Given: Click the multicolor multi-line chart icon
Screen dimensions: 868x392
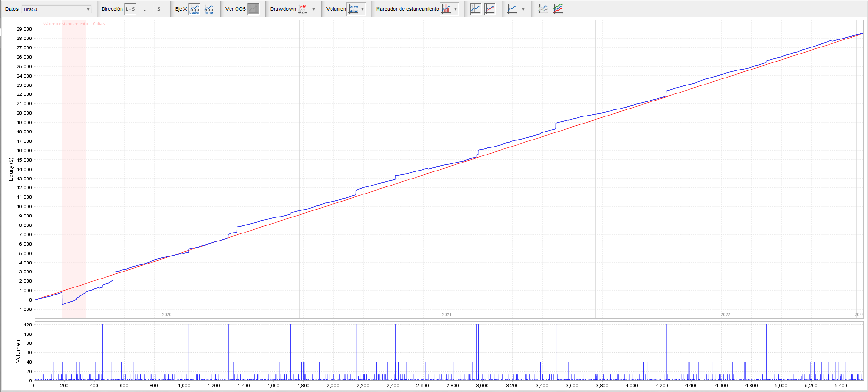Looking at the screenshot, I should click(558, 9).
